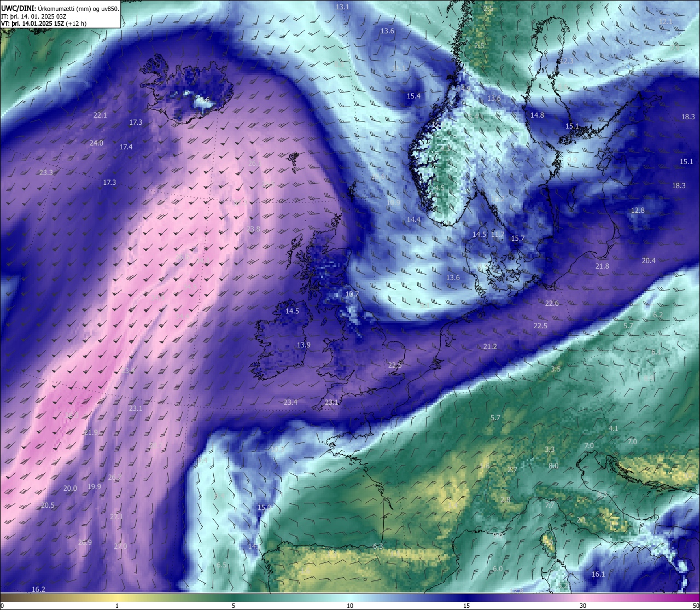Image resolution: width=700 pixels, height=610 pixels.
Task: Click the '50' label on the colour scale
Action: tap(696, 606)
